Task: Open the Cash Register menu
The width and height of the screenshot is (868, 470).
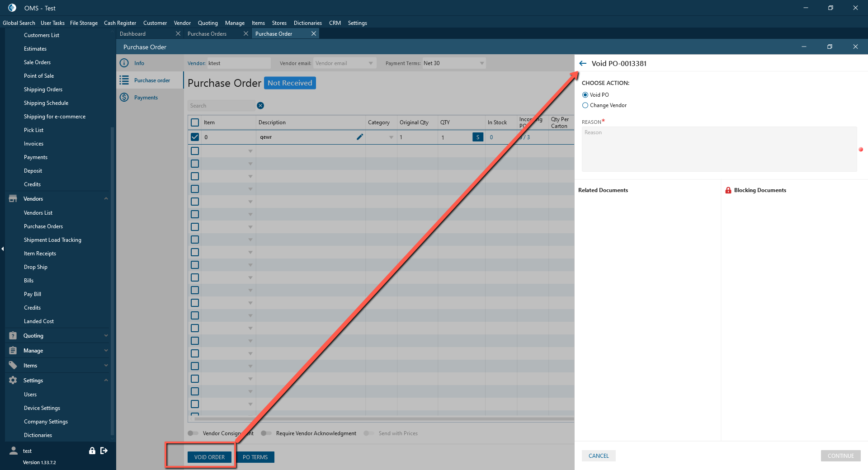Action: 120,23
